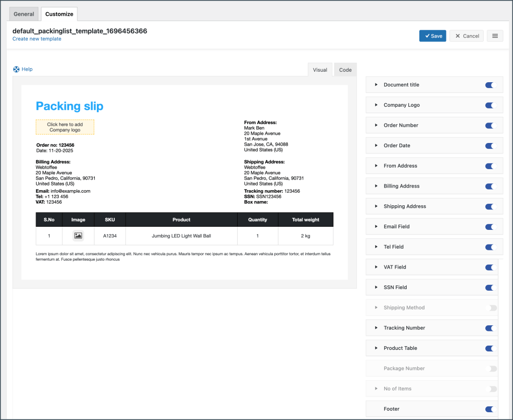The image size is (513, 420).
Task: Turn off Footer switch
Action: pos(491,410)
